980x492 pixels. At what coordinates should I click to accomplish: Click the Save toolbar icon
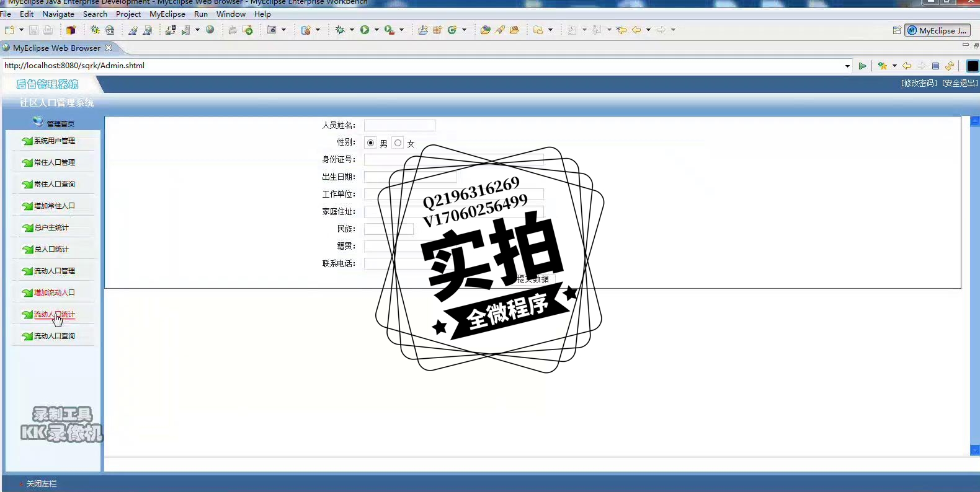pyautogui.click(x=33, y=30)
